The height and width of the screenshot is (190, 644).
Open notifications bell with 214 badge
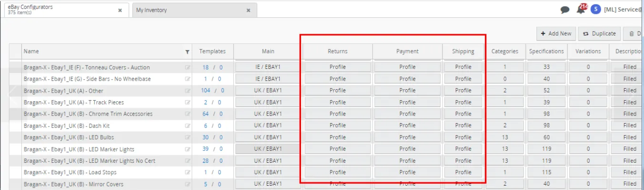581,9
